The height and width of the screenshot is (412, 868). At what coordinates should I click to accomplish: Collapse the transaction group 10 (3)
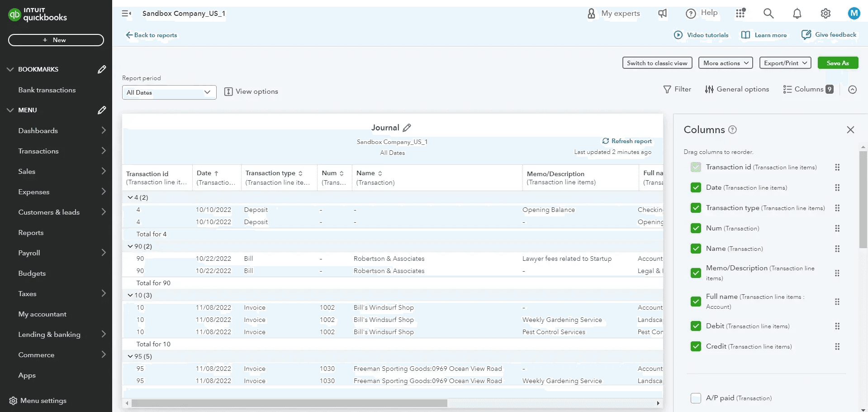tap(130, 295)
